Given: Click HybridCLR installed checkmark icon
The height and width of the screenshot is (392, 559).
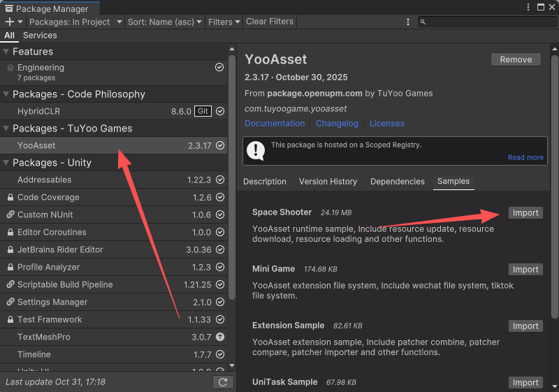Looking at the screenshot, I should [220, 111].
